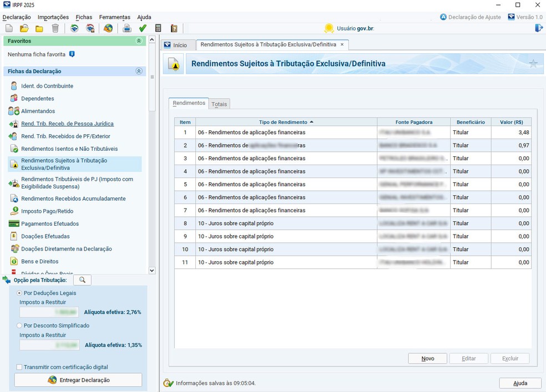Click the Doações Diretamente na Declaração icon
This screenshot has width=546, height=392.
pyautogui.click(x=14, y=249)
